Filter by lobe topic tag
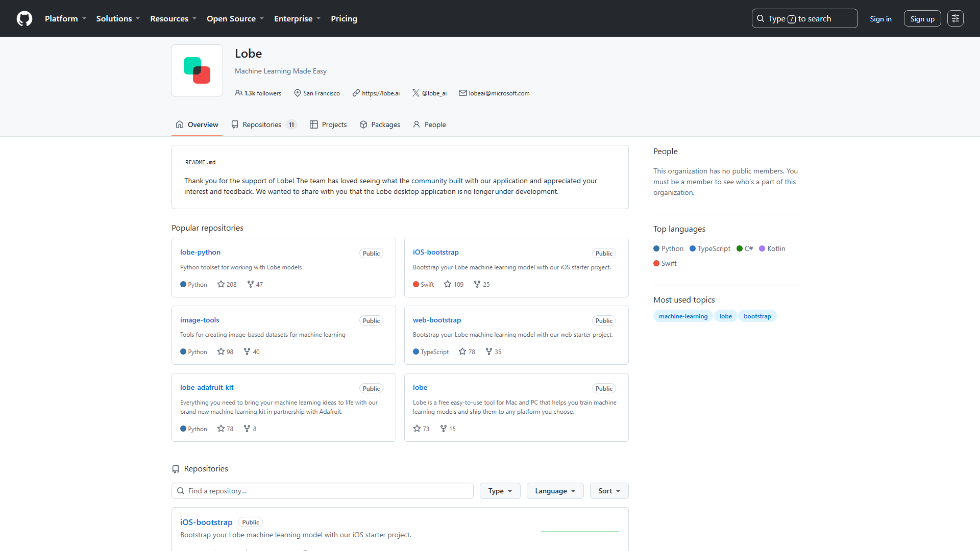 (x=725, y=316)
